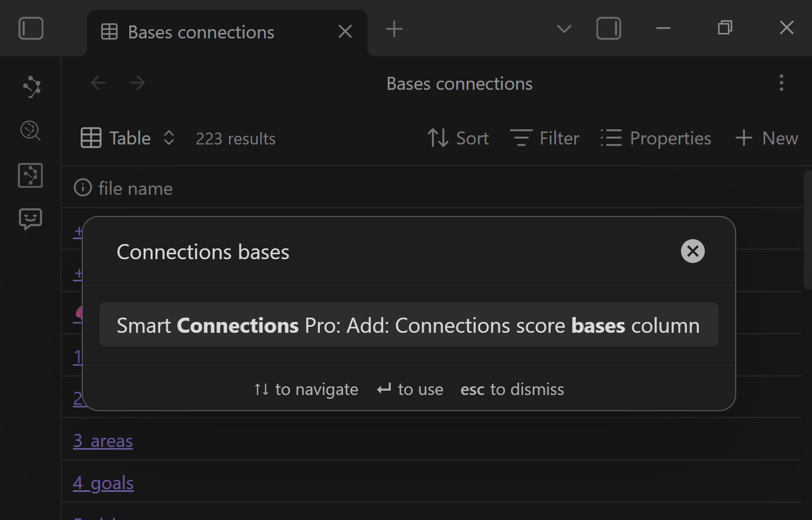This screenshot has width=812, height=520.
Task: Open the Table view switcher
Action: (128, 139)
